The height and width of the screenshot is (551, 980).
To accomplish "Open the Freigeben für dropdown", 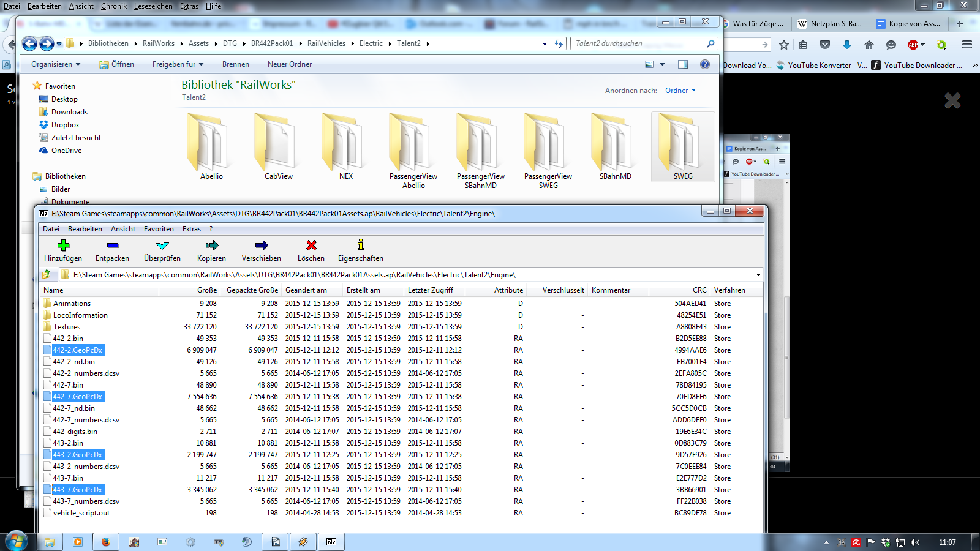I will (178, 64).
